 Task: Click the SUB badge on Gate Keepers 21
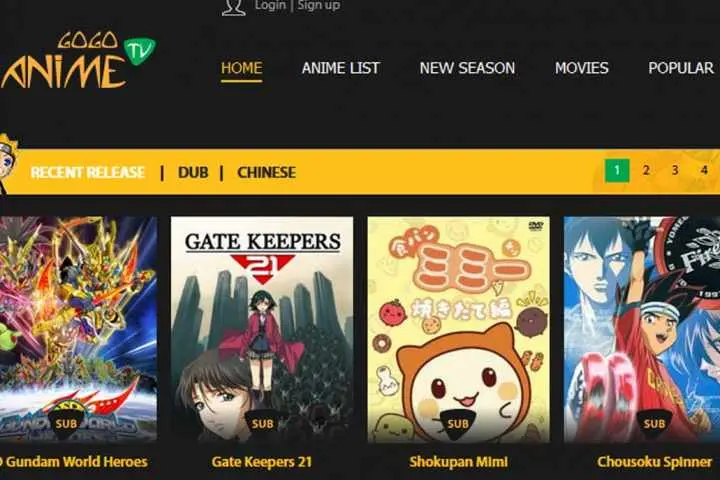(262, 424)
